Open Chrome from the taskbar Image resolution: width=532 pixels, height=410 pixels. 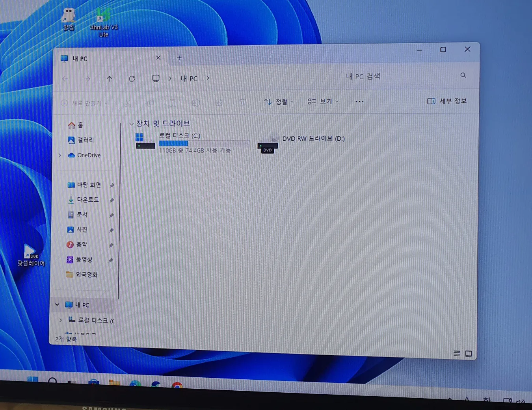177,385
